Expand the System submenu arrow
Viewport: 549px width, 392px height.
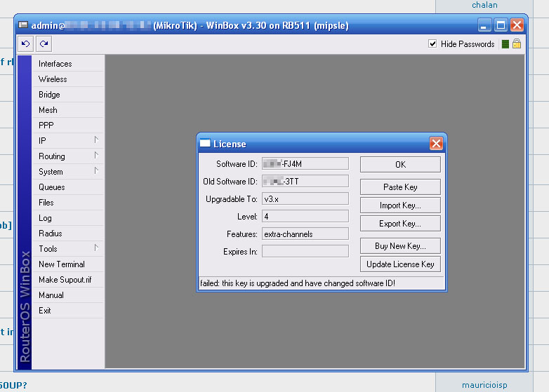click(96, 171)
